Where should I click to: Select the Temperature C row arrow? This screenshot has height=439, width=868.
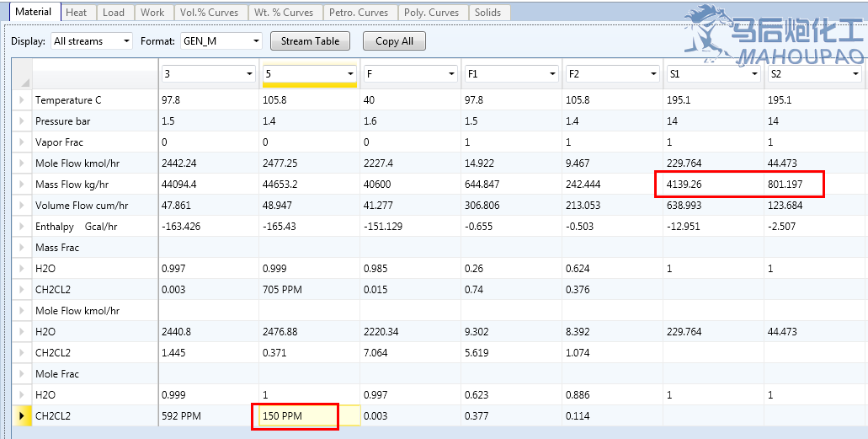point(22,100)
